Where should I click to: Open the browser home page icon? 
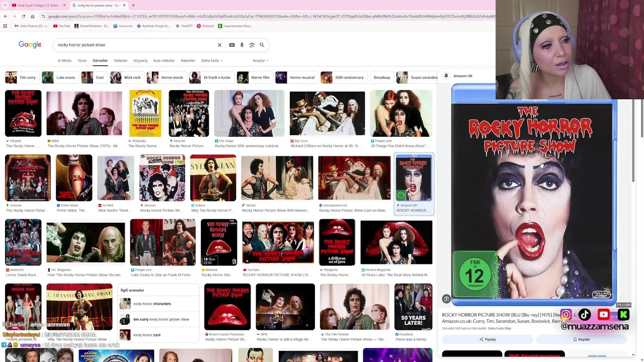coord(33,16)
